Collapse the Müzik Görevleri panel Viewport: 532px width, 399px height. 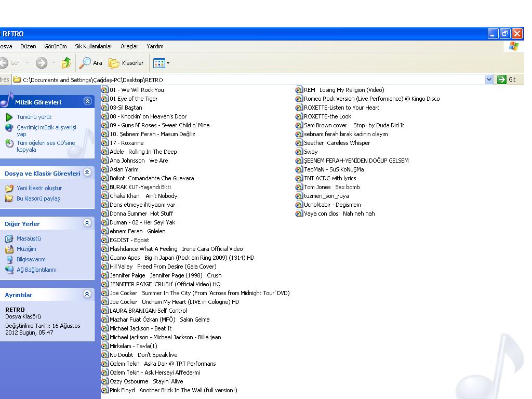click(x=87, y=101)
